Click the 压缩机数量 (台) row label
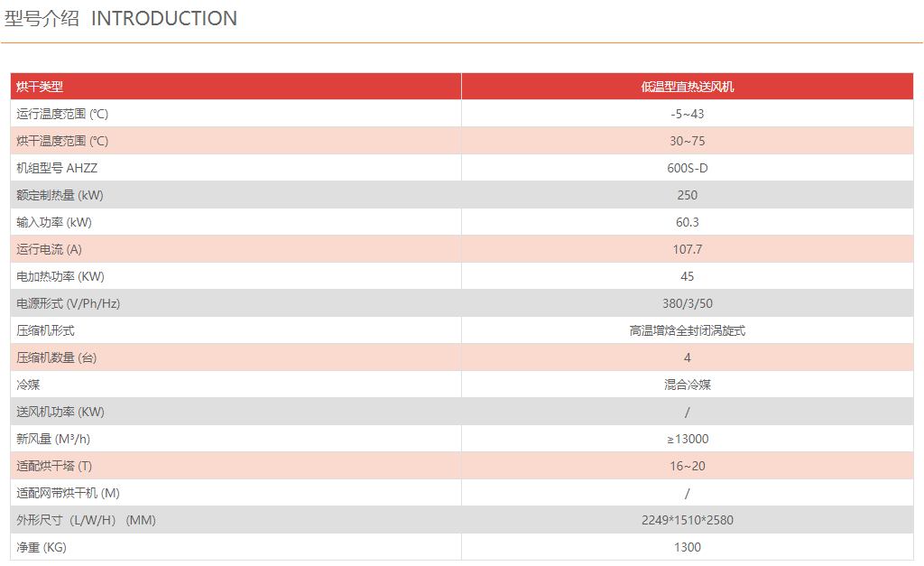The width and height of the screenshot is (924, 566). tap(57, 357)
